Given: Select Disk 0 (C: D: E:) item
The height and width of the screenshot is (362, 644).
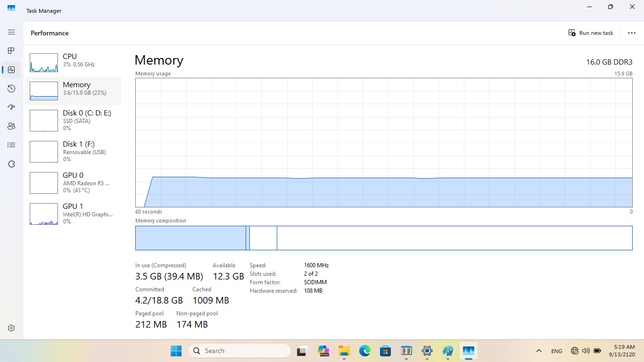Looking at the screenshot, I should pyautogui.click(x=73, y=120).
